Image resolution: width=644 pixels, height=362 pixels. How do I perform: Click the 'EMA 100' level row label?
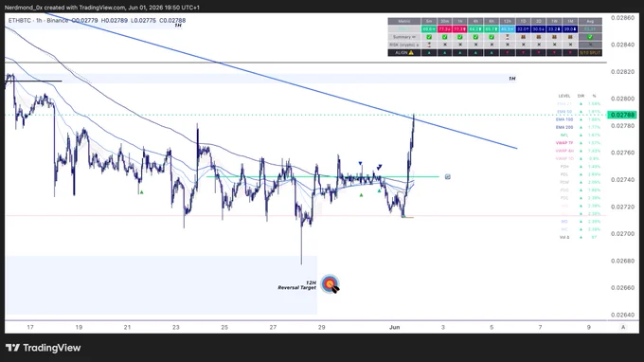564,119
